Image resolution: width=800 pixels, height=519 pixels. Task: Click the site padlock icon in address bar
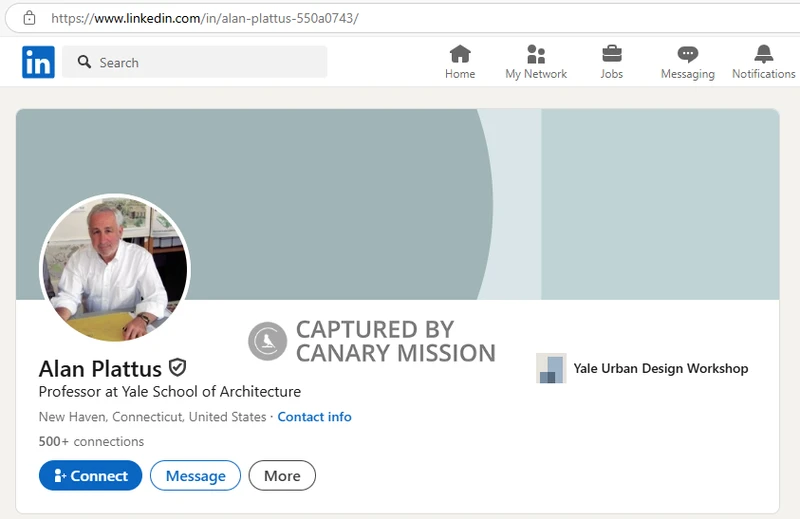(30, 18)
